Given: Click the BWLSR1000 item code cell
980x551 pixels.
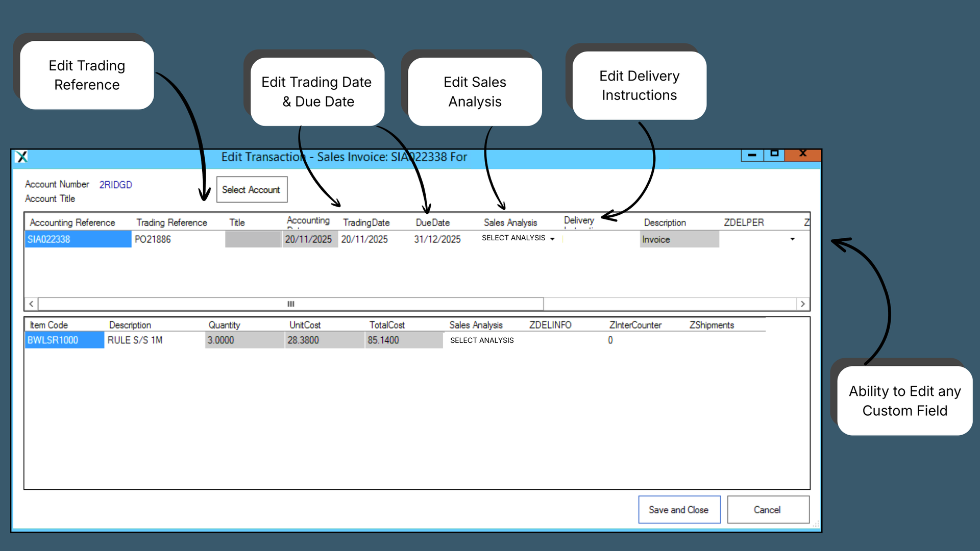Looking at the screenshot, I should pyautogui.click(x=64, y=340).
